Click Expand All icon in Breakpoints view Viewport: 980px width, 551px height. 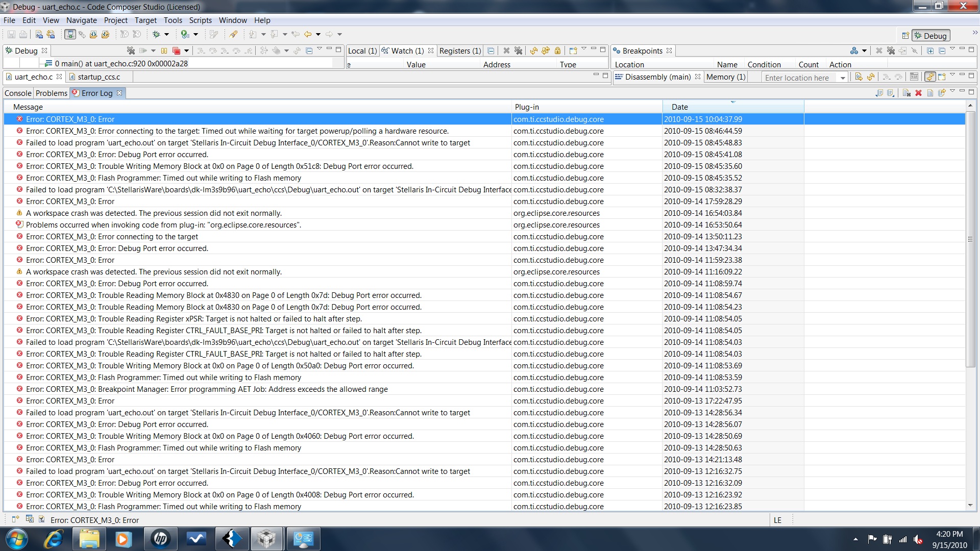click(930, 51)
